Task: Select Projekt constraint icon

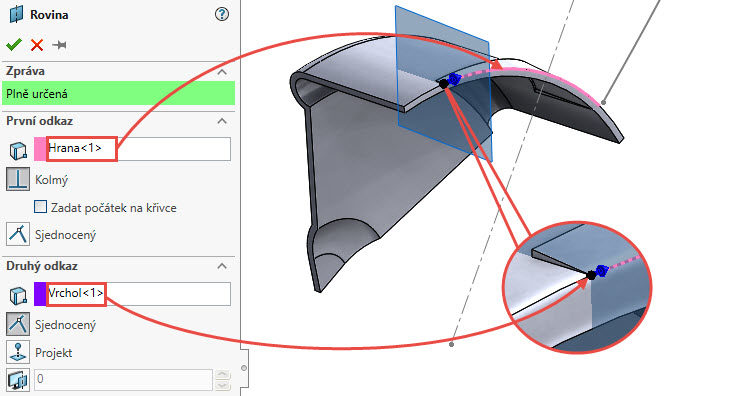Action: [x=18, y=352]
